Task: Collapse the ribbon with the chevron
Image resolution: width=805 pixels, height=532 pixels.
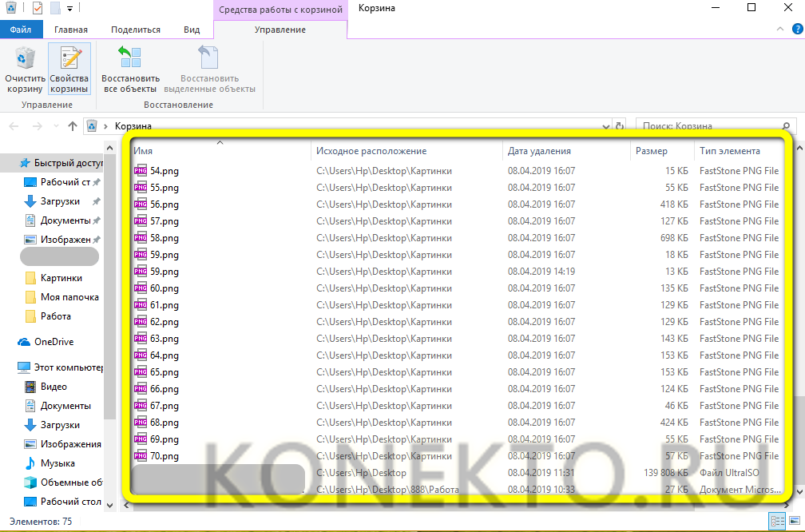Action: 780,30
